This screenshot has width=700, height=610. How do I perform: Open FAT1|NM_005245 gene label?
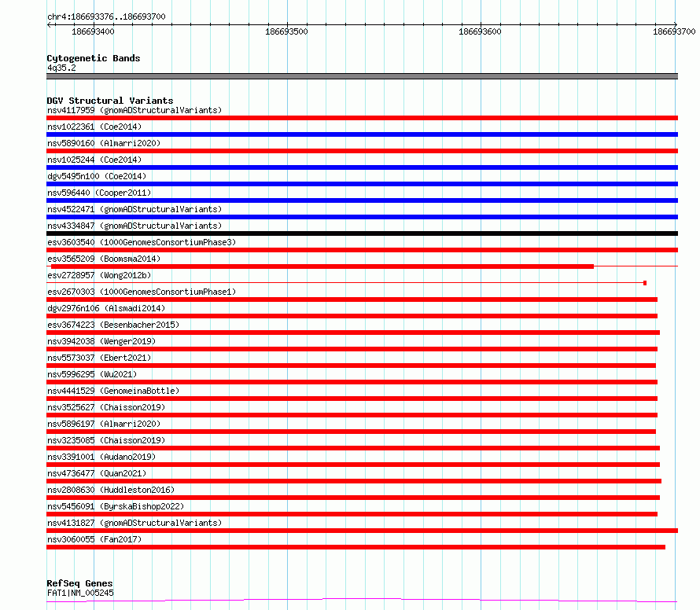(x=80, y=593)
